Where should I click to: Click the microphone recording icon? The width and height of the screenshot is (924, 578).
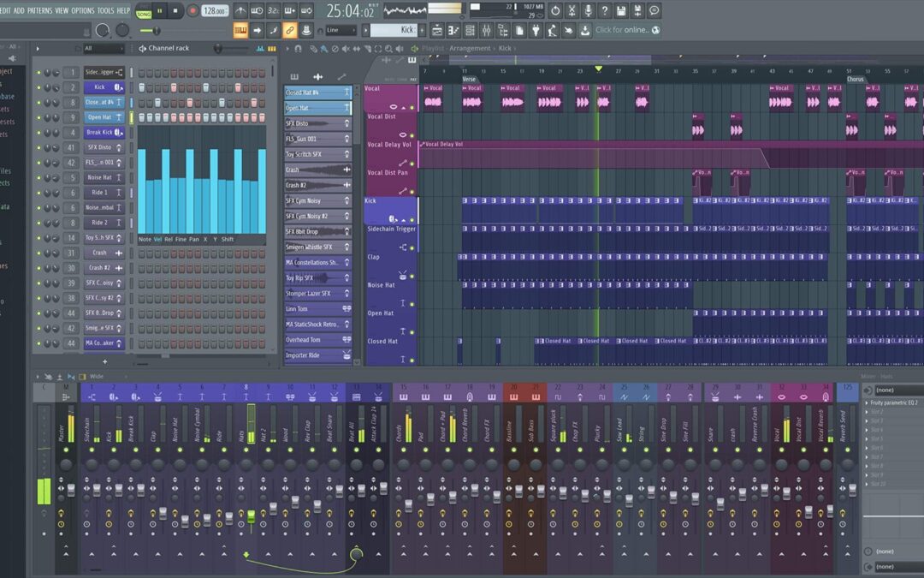588,11
